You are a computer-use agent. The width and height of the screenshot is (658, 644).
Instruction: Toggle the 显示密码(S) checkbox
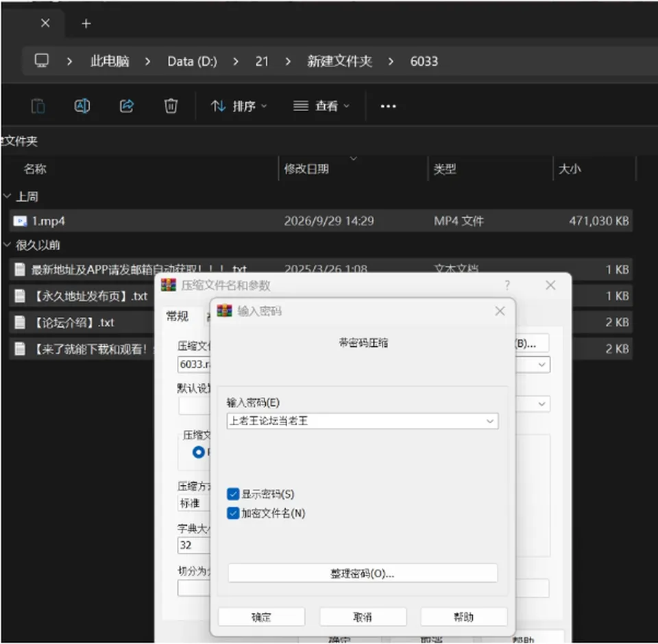[x=233, y=494]
